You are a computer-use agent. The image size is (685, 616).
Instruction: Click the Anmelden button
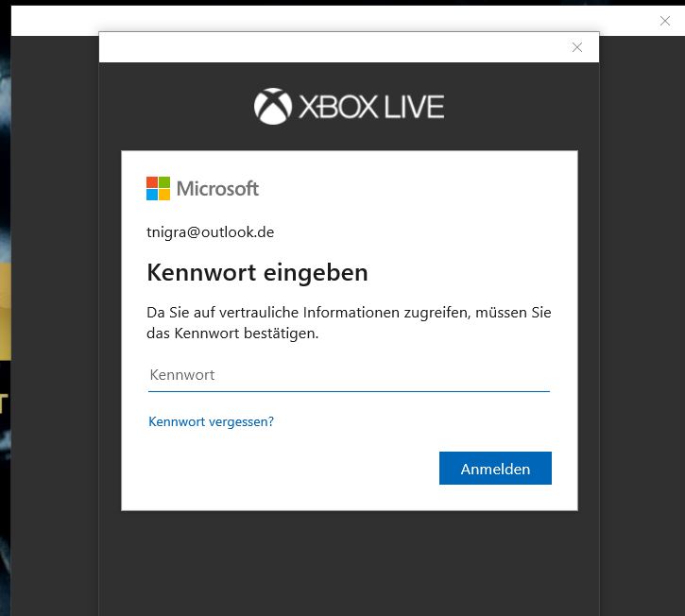click(x=495, y=469)
